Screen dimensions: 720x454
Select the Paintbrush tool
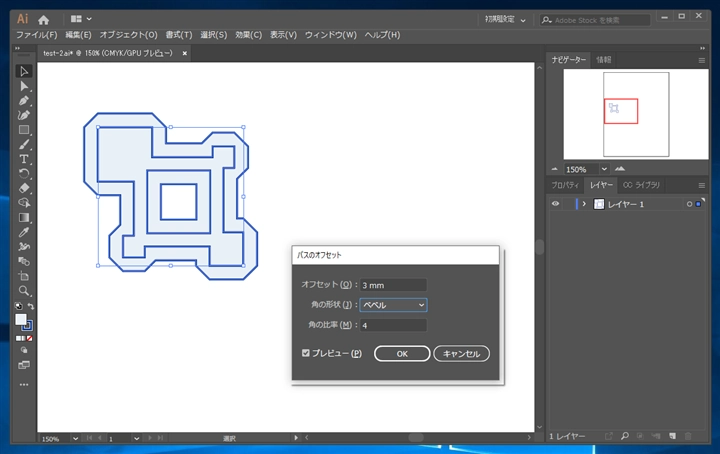click(24, 145)
